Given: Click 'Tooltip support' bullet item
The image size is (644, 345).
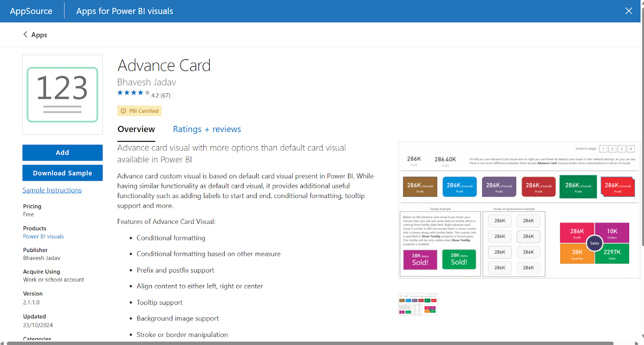Looking at the screenshot, I should pyautogui.click(x=159, y=302).
